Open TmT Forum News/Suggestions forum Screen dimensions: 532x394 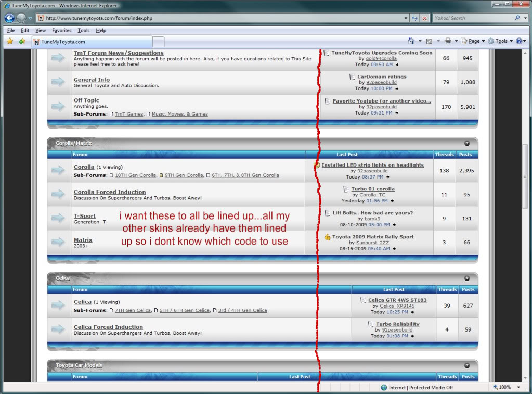pyautogui.click(x=119, y=53)
